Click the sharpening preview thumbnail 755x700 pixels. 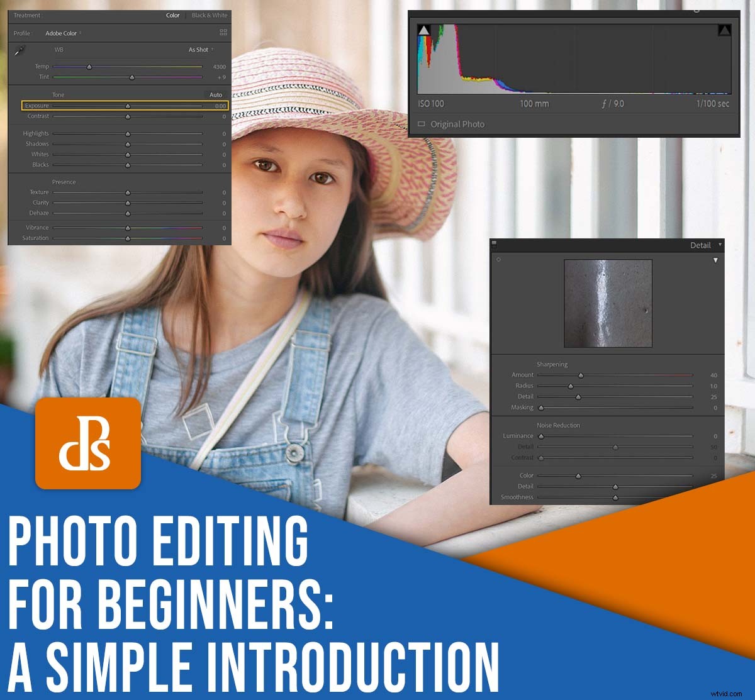[x=609, y=302]
